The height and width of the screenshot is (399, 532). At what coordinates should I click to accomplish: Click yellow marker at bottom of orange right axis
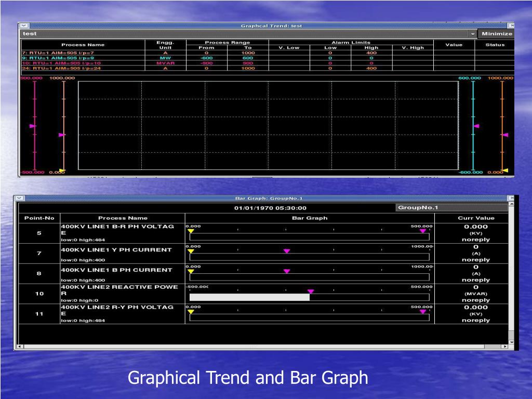click(506, 170)
